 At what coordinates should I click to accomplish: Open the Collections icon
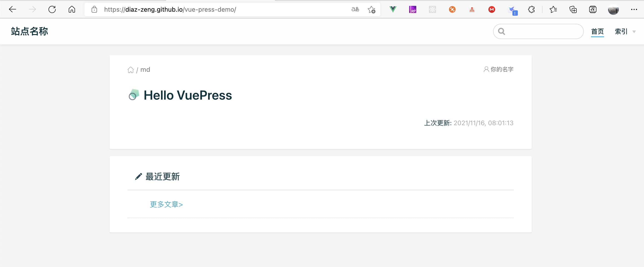point(573,9)
